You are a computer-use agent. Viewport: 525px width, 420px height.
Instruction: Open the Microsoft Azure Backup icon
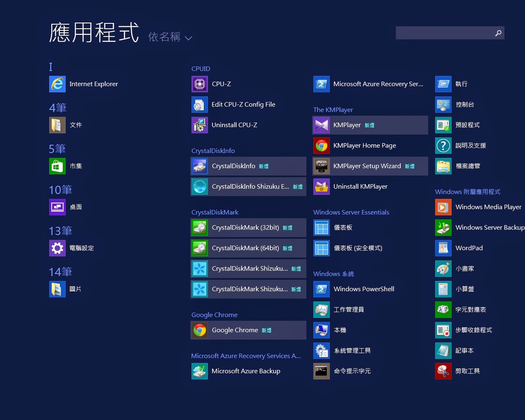tap(200, 371)
